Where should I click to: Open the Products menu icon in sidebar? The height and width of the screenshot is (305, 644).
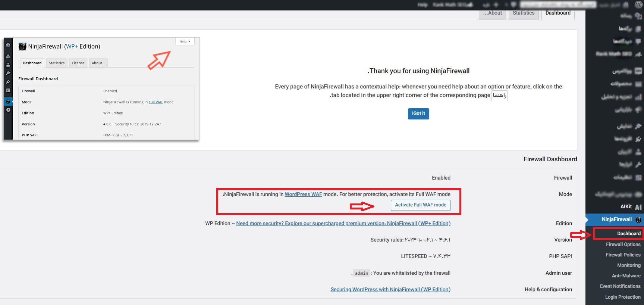(x=638, y=84)
